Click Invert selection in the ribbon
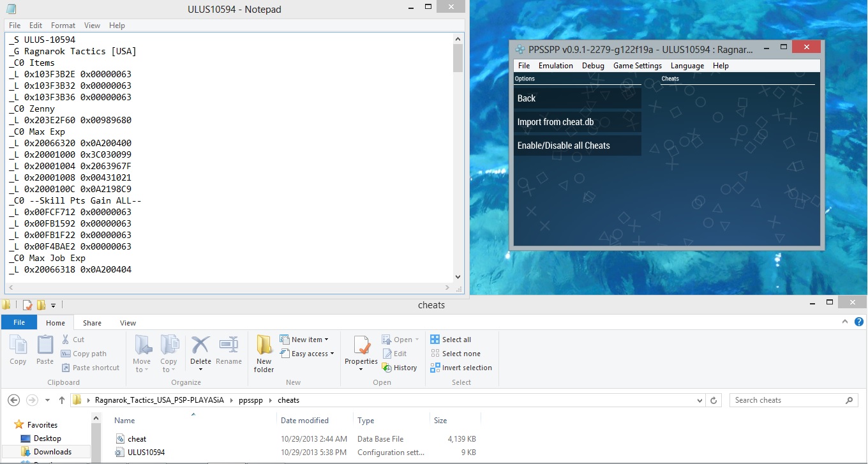 461,368
